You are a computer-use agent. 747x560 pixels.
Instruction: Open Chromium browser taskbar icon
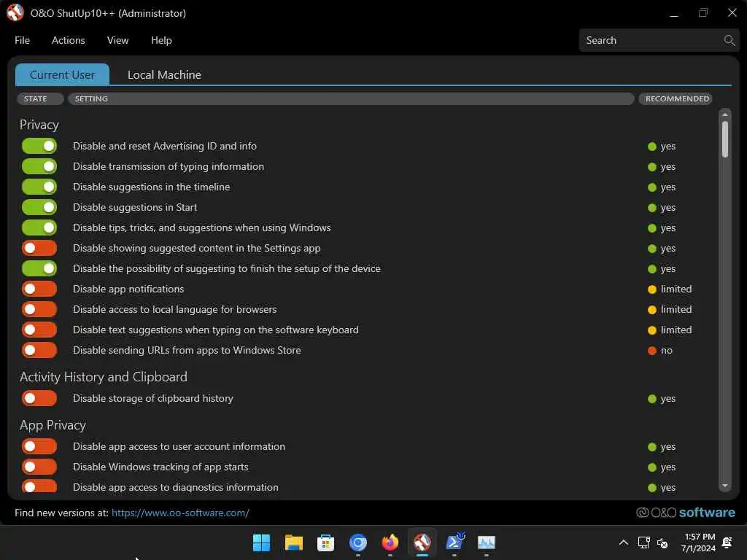[x=357, y=542]
